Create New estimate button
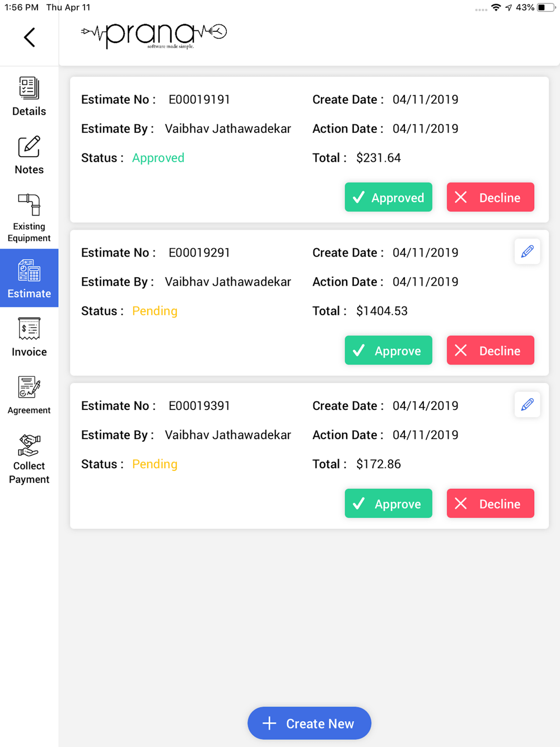This screenshot has width=560, height=747. coord(309,723)
